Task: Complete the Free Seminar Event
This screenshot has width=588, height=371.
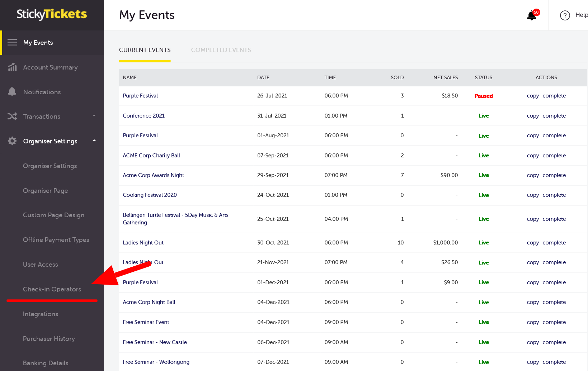Action: click(x=554, y=322)
